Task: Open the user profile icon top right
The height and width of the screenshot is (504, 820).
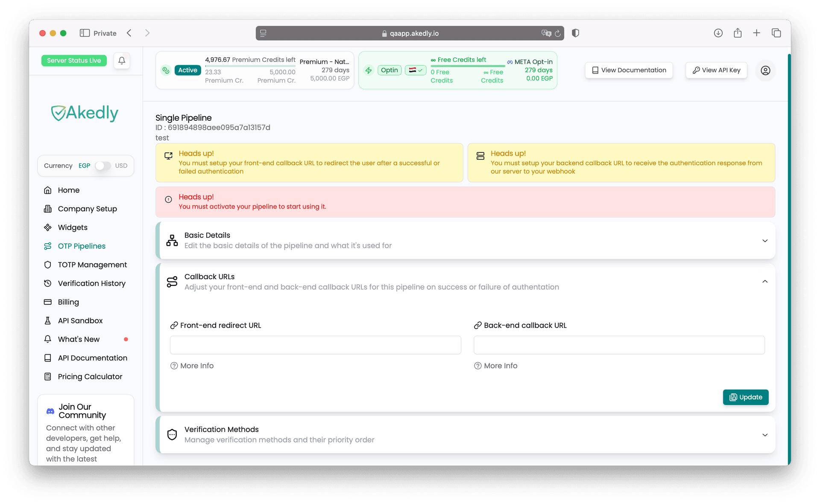Action: tap(765, 70)
